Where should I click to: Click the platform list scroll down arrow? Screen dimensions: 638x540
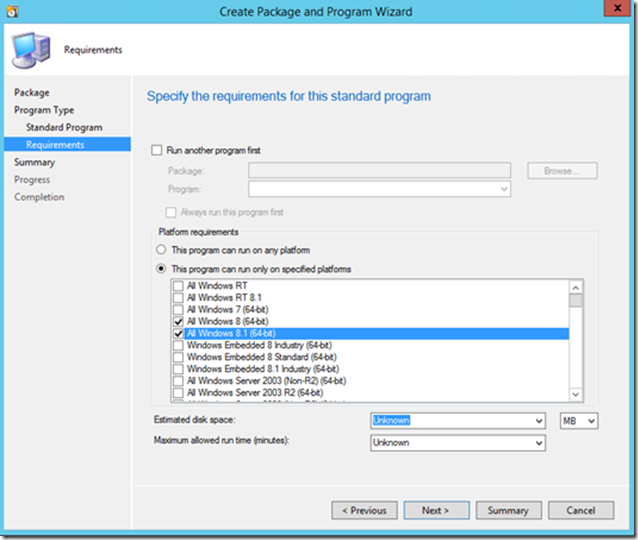(x=575, y=394)
